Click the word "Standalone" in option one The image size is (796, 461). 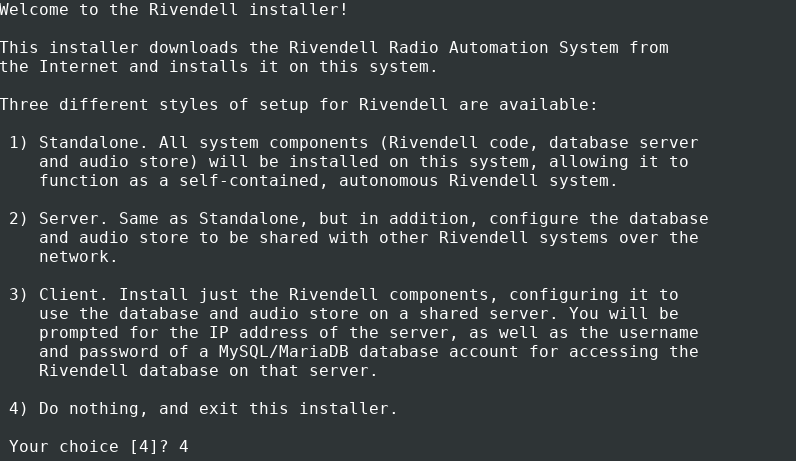pos(88,142)
